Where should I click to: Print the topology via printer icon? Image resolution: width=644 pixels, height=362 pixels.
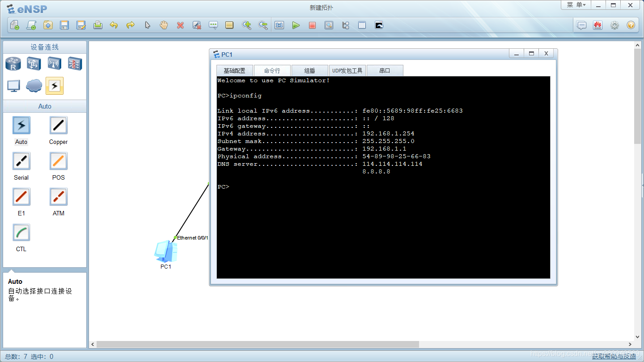tap(97, 25)
